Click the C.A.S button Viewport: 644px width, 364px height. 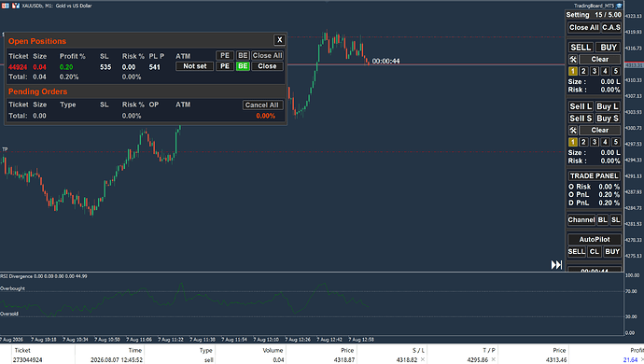tap(611, 27)
